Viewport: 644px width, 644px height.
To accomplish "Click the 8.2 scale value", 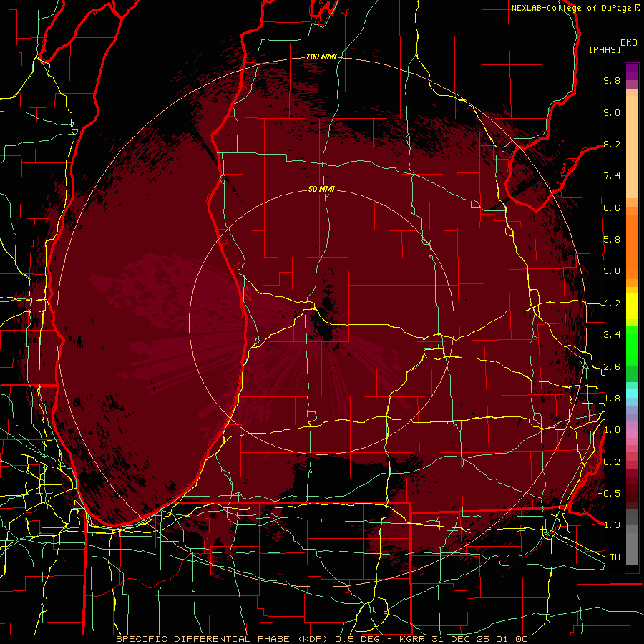I will [x=612, y=144].
